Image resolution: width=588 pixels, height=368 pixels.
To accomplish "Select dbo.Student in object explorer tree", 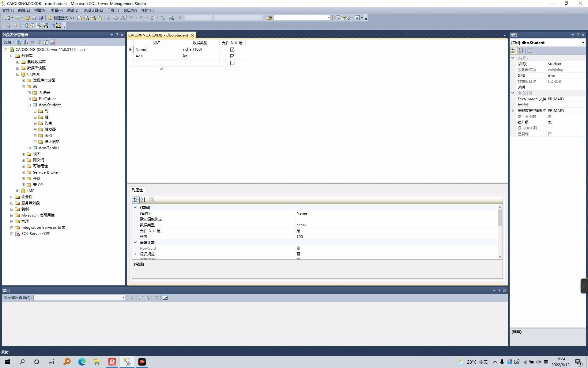I will coord(50,105).
